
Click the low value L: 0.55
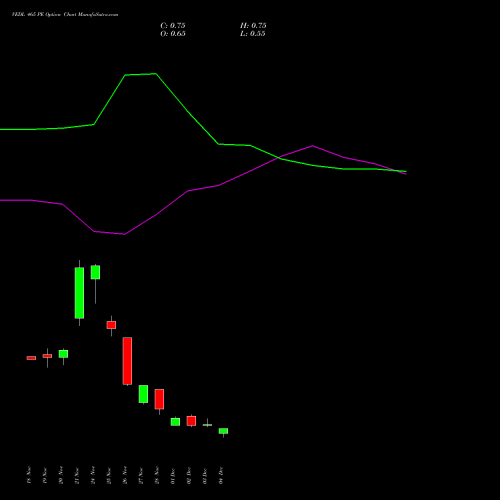tap(253, 34)
